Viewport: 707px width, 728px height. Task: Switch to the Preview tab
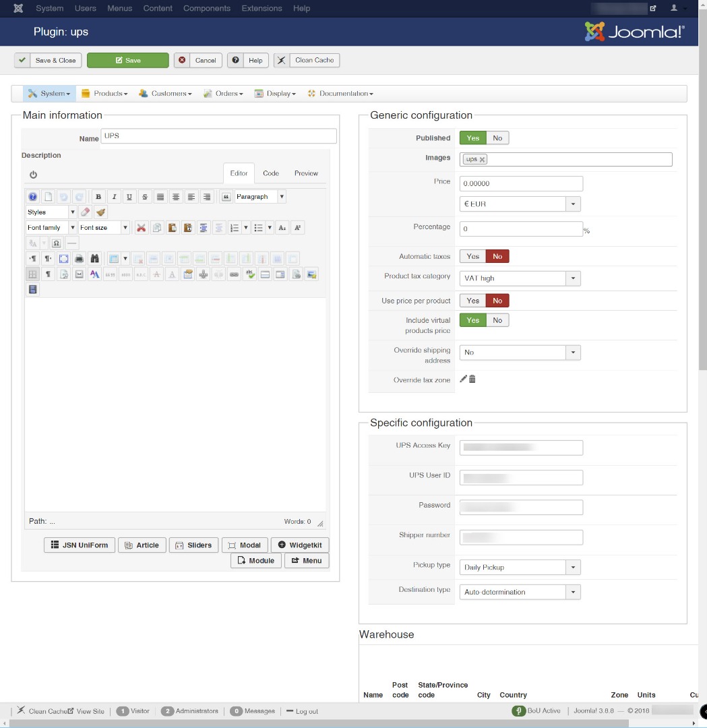coord(306,173)
